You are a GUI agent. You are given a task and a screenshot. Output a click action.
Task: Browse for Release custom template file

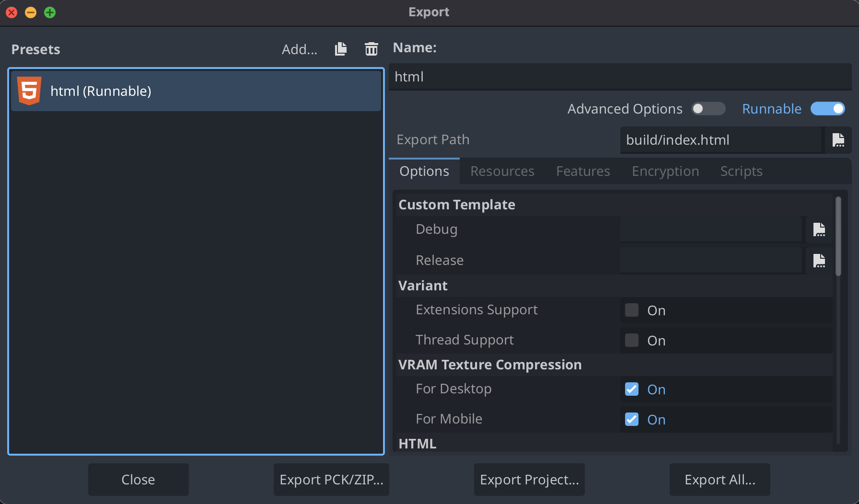tap(819, 261)
